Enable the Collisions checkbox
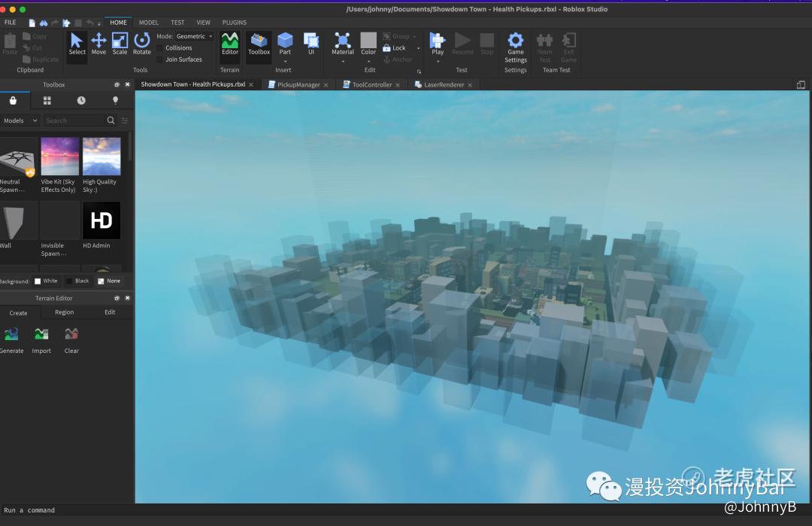This screenshot has height=526, width=812. click(161, 48)
